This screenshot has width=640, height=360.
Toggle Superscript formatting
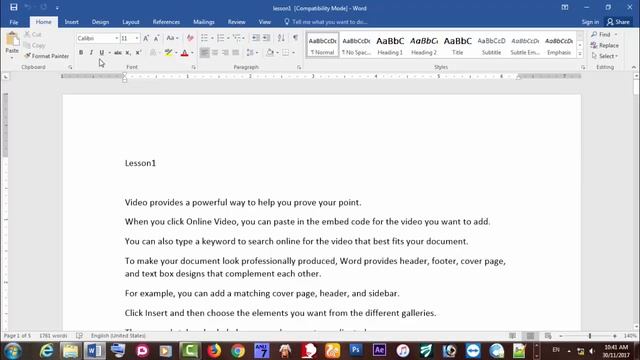tap(138, 53)
